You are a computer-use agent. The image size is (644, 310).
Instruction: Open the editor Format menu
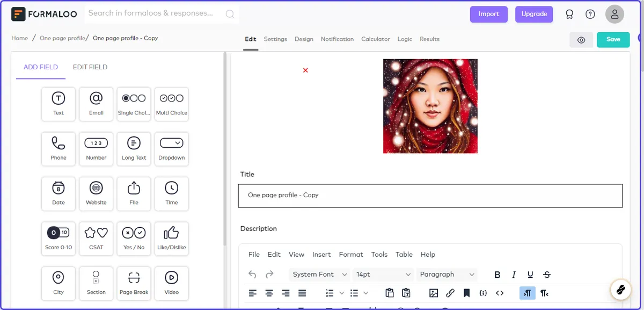pyautogui.click(x=351, y=255)
